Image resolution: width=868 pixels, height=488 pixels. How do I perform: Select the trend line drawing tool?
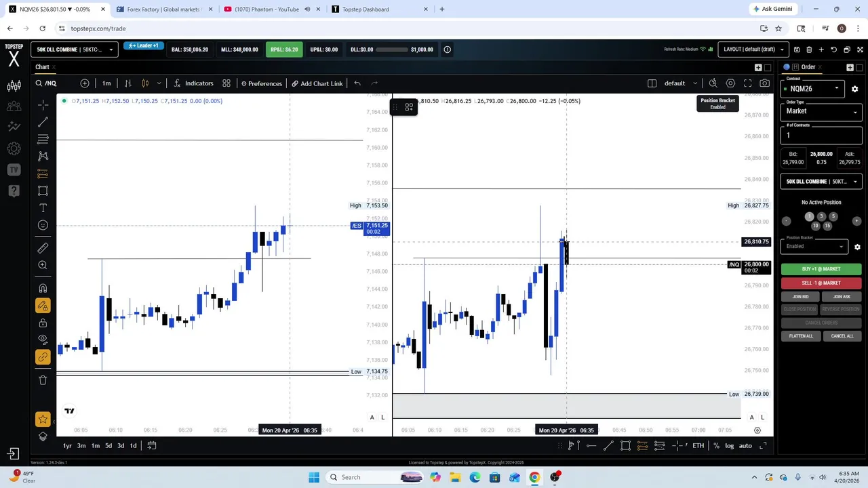point(43,122)
